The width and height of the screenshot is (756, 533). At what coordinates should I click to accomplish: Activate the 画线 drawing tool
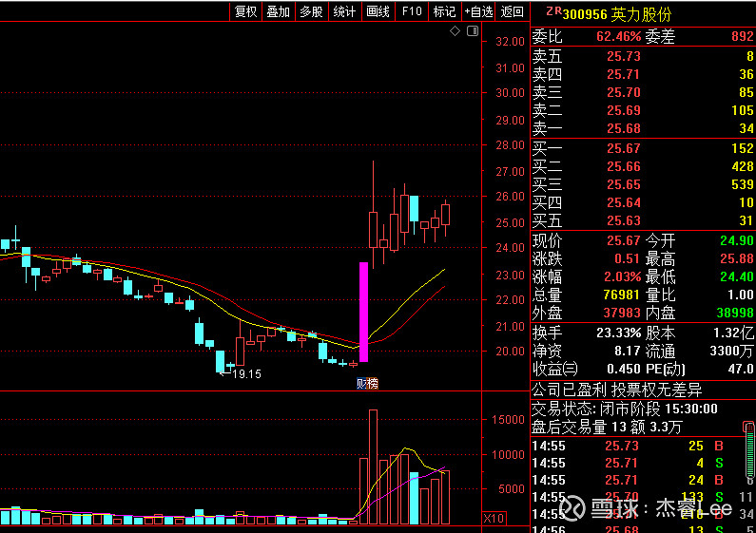pyautogui.click(x=378, y=11)
